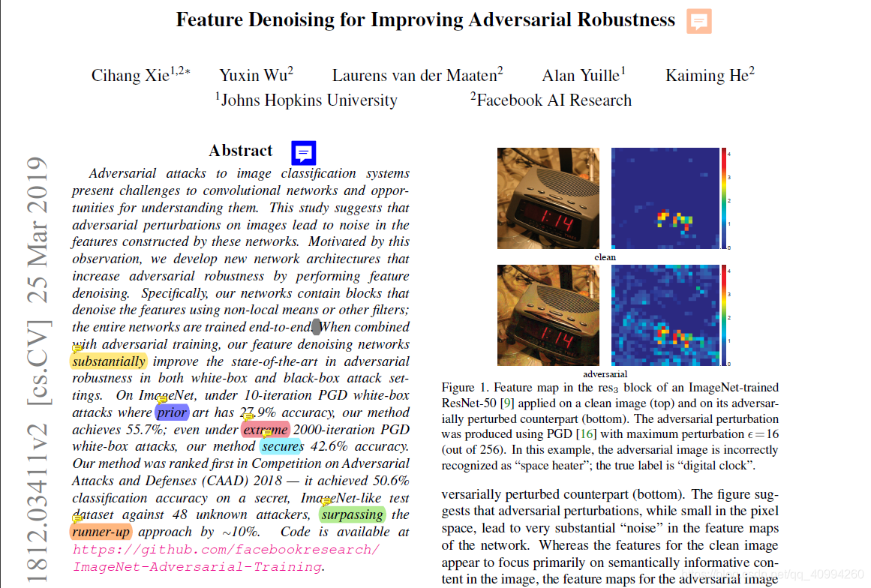This screenshot has height=588, width=871.
Task: Open the small yellow note above 'surpassing'
Action: 326,502
